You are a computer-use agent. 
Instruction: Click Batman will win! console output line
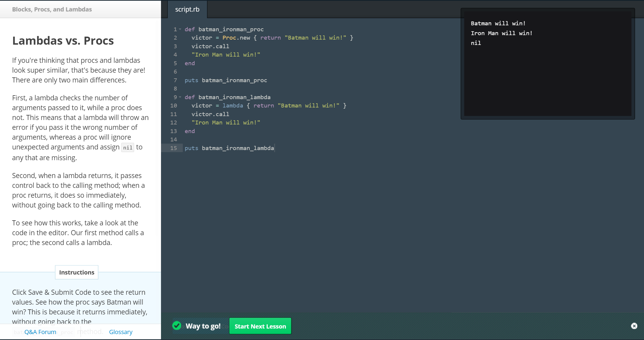click(498, 23)
